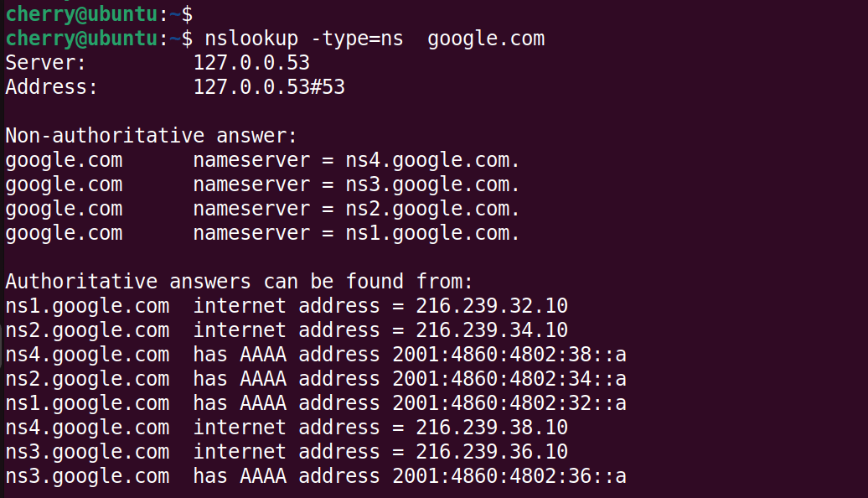Click IPv6 address 2001:4860:4802:32::a
This screenshot has width=868, height=498.
point(509,403)
